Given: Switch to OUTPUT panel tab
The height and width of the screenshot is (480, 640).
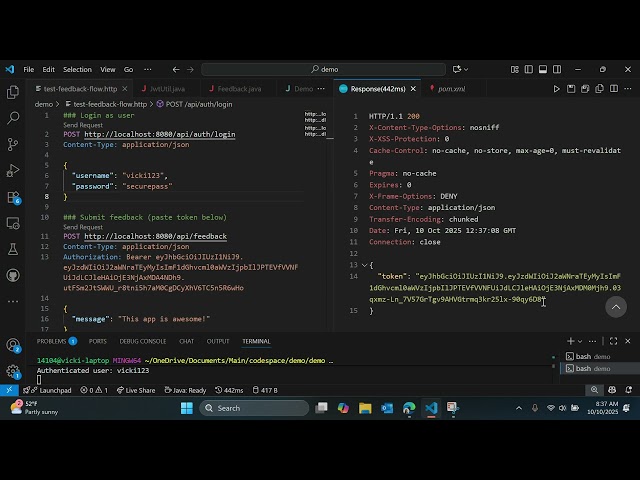Looking at the screenshot, I should click(x=218, y=341).
